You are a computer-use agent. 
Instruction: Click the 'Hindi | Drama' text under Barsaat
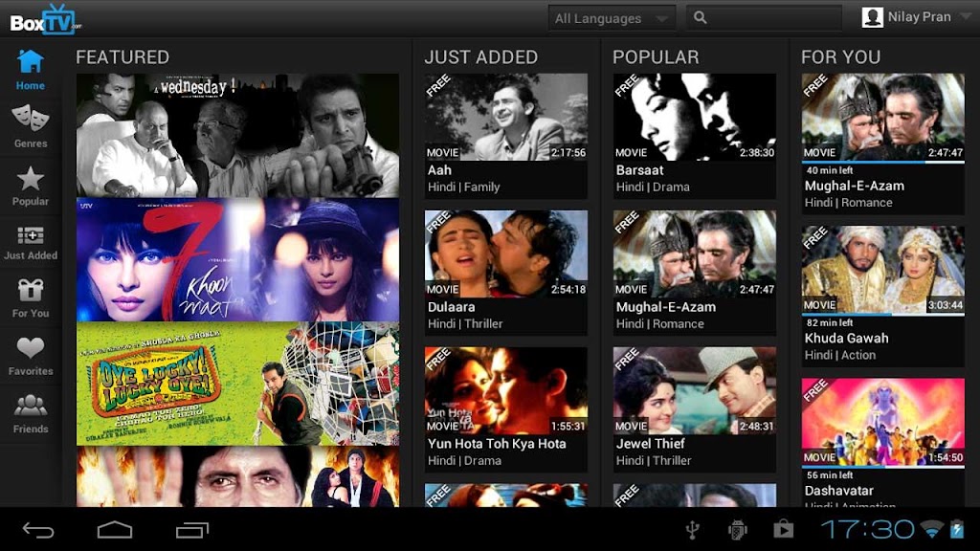tap(653, 187)
